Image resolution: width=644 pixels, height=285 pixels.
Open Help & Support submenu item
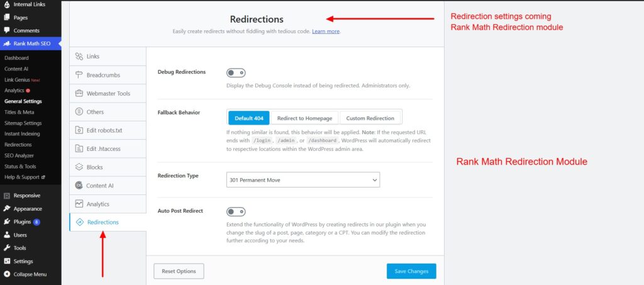coord(22,177)
